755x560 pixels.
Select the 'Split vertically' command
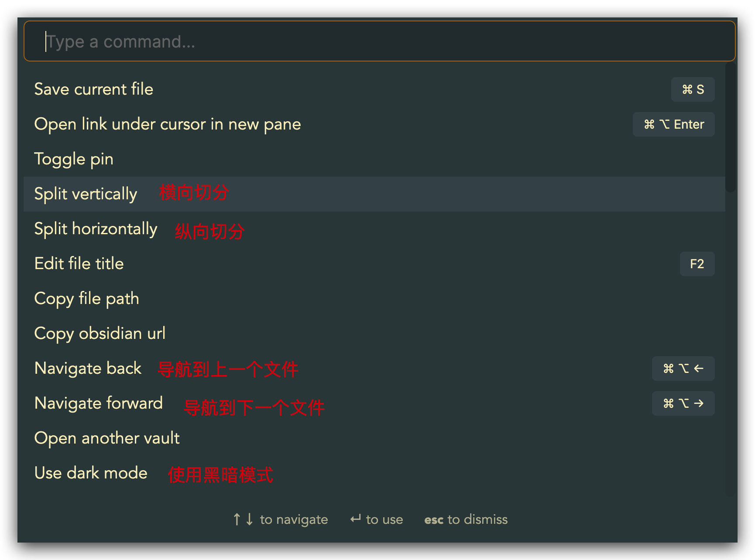pos(374,194)
